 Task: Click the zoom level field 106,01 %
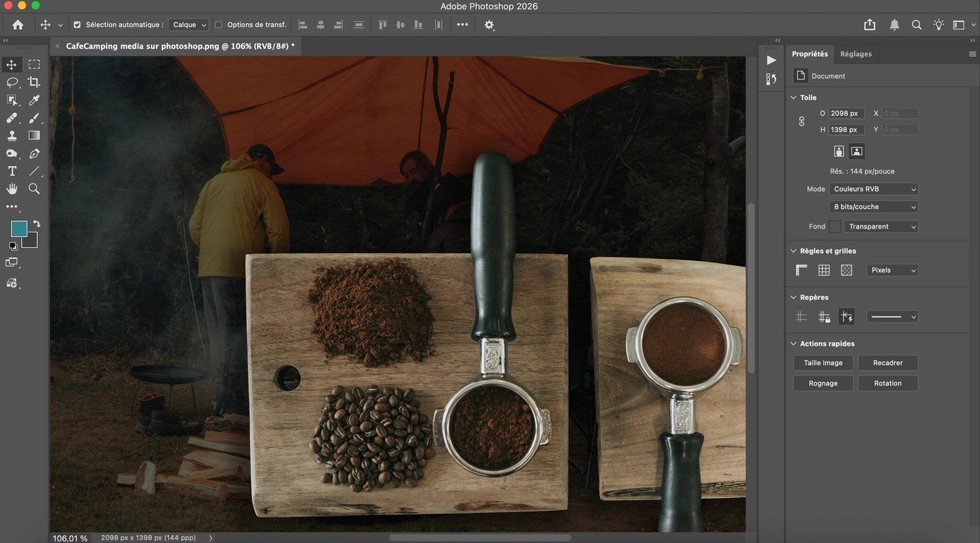pyautogui.click(x=70, y=538)
